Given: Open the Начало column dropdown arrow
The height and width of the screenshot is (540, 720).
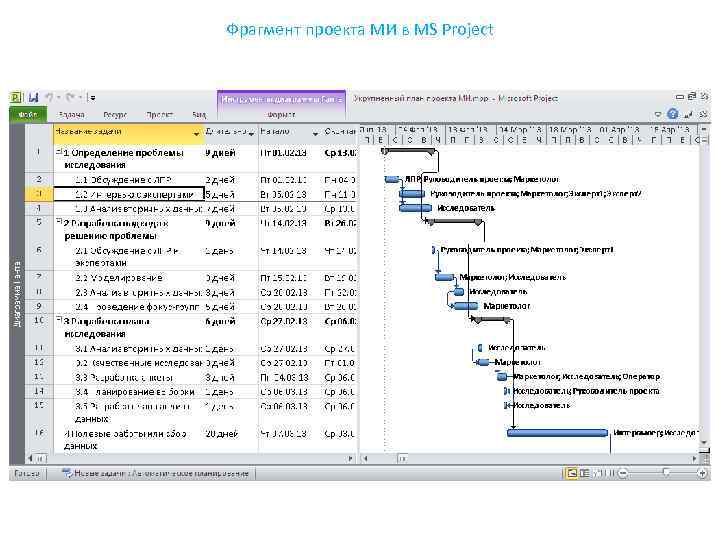Looking at the screenshot, I should 315,134.
